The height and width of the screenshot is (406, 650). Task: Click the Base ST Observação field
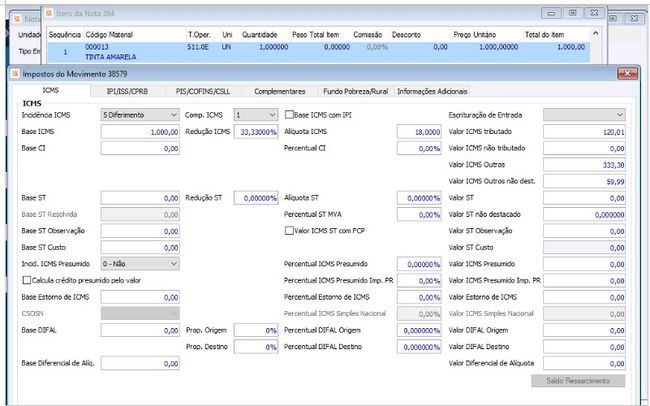coord(140,231)
